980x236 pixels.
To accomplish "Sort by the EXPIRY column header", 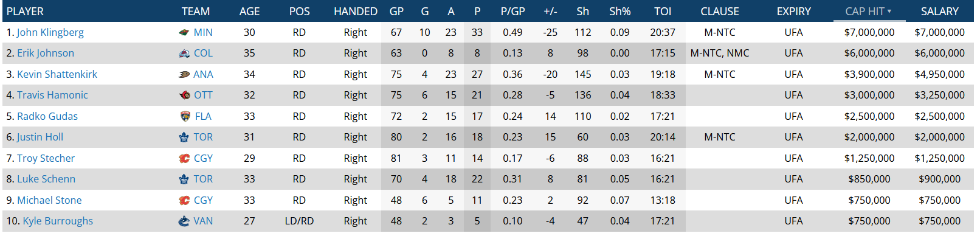I will 793,12.
